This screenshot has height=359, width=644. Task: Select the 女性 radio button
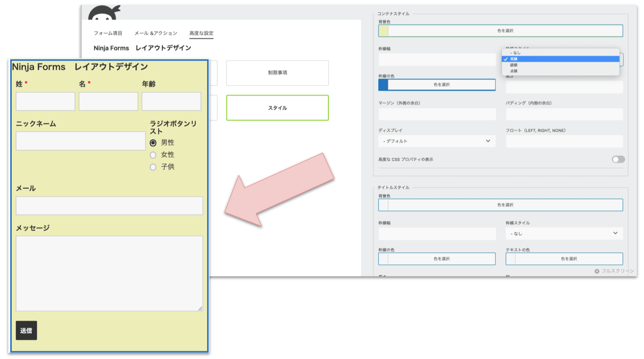coord(153,155)
